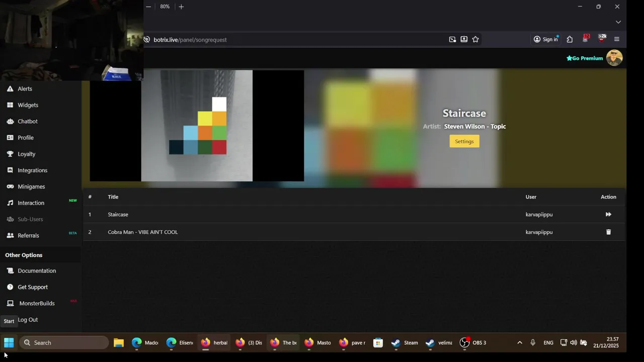Delete Cobra Man song from queue
This screenshot has height=362, width=644.
[x=608, y=232]
